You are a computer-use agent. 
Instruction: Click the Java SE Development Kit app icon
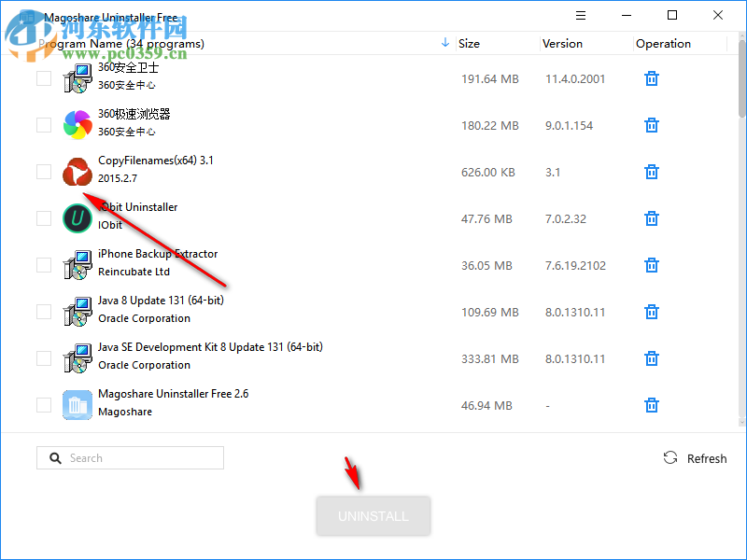tap(77, 358)
